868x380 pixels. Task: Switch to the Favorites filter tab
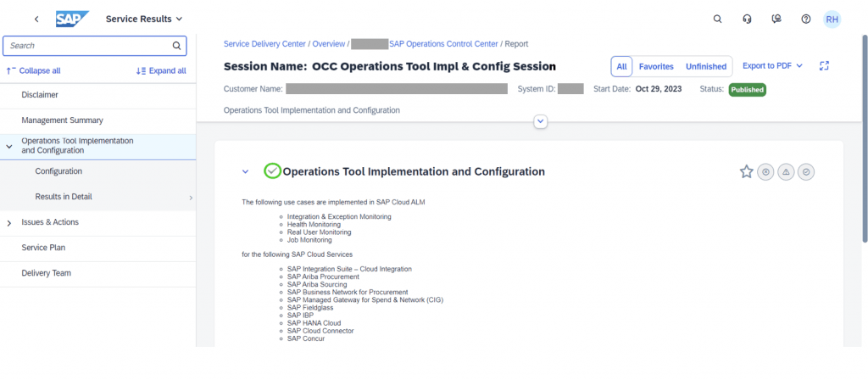[x=656, y=66]
